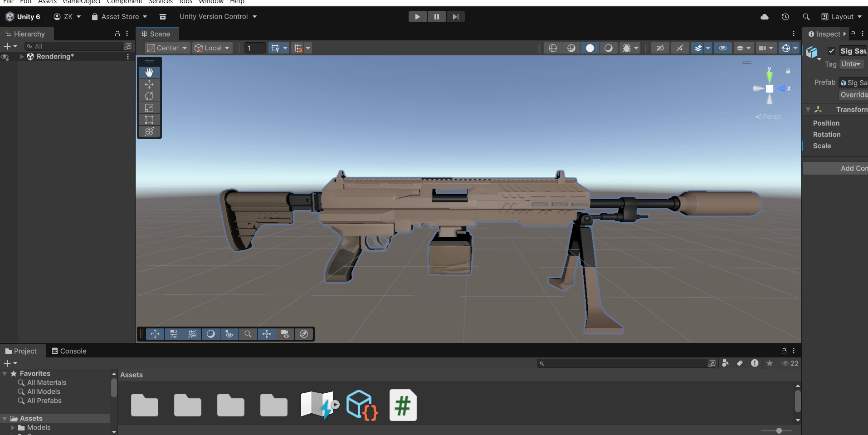
Task: Switch to the Console tab
Action: (x=69, y=351)
